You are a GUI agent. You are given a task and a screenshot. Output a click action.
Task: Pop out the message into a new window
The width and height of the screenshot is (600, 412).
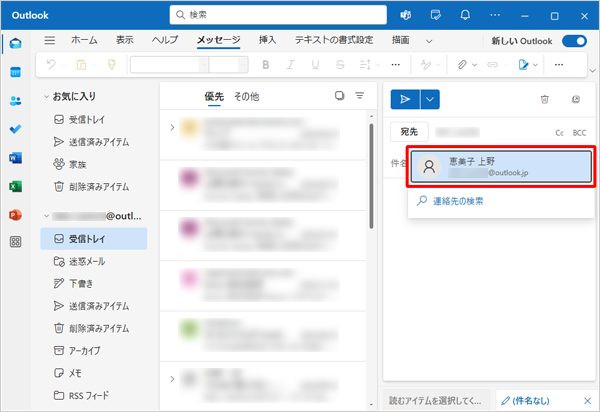pyautogui.click(x=576, y=99)
